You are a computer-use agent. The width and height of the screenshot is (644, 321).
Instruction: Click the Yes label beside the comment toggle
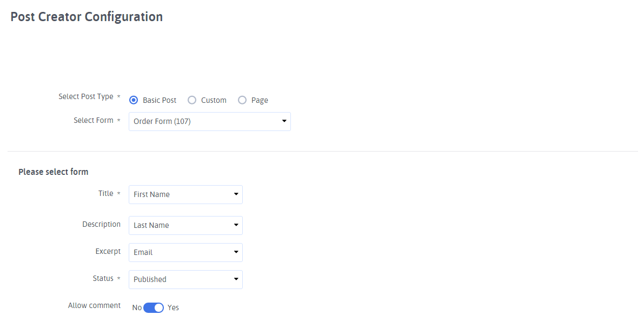(174, 307)
